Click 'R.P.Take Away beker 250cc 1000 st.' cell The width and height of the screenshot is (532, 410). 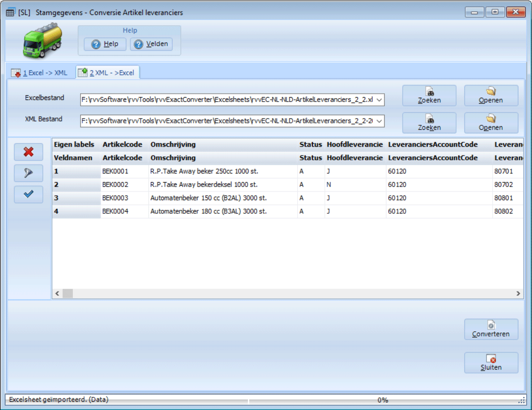[x=223, y=171]
